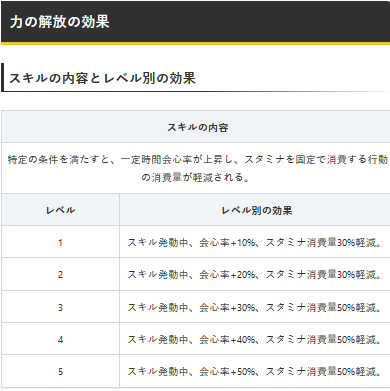The width and height of the screenshot is (390, 391).
Task: Click level cell 4
Action: (x=60, y=339)
